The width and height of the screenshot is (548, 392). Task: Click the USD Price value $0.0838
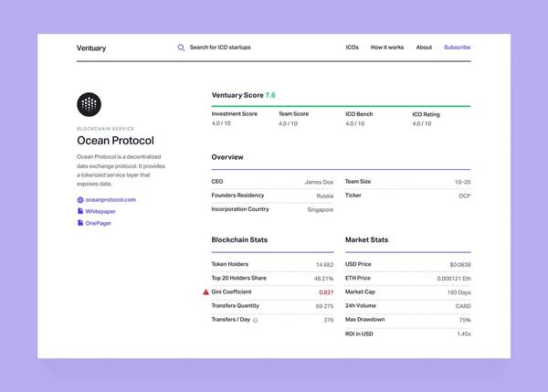point(460,265)
